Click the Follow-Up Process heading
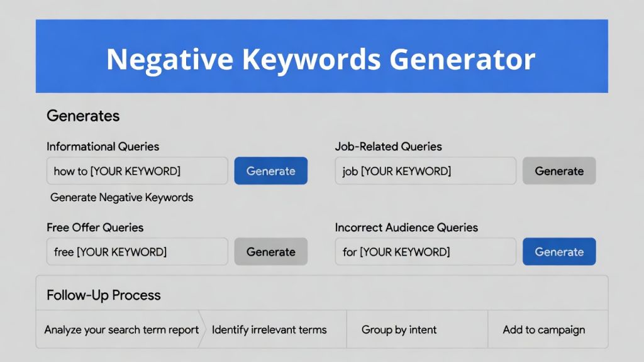Image resolution: width=644 pixels, height=362 pixels. click(103, 294)
